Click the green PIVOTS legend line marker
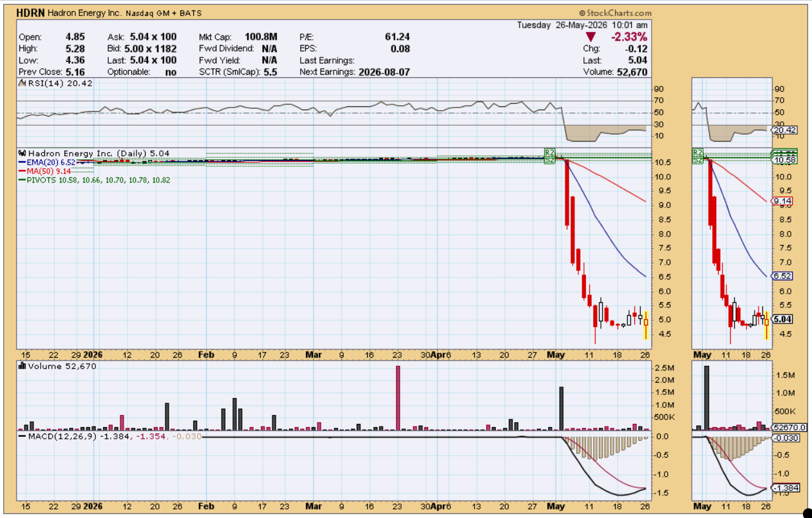 (x=22, y=180)
